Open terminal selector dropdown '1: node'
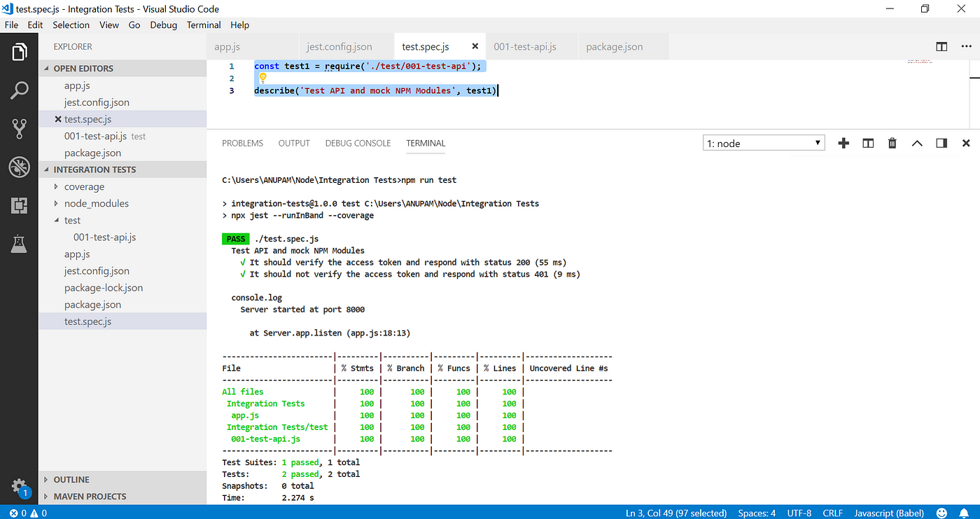980x519 pixels. coord(764,143)
